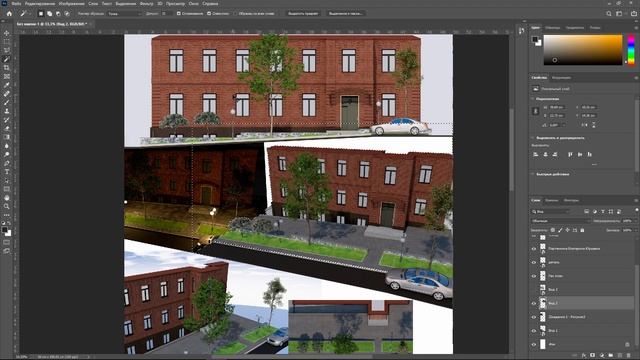640x360 pixels.
Task: Select the Gradient tool
Action: click(x=7, y=137)
